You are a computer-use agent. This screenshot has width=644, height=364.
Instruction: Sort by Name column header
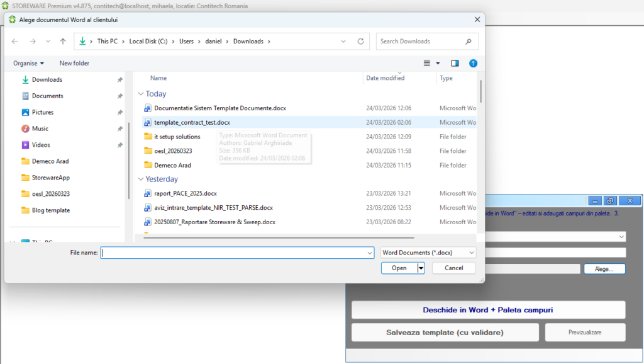(x=158, y=78)
